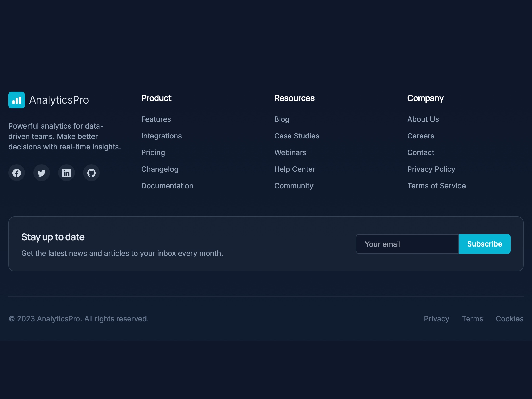532x399 pixels.
Task: Open the Pricing page
Action: [153, 152]
